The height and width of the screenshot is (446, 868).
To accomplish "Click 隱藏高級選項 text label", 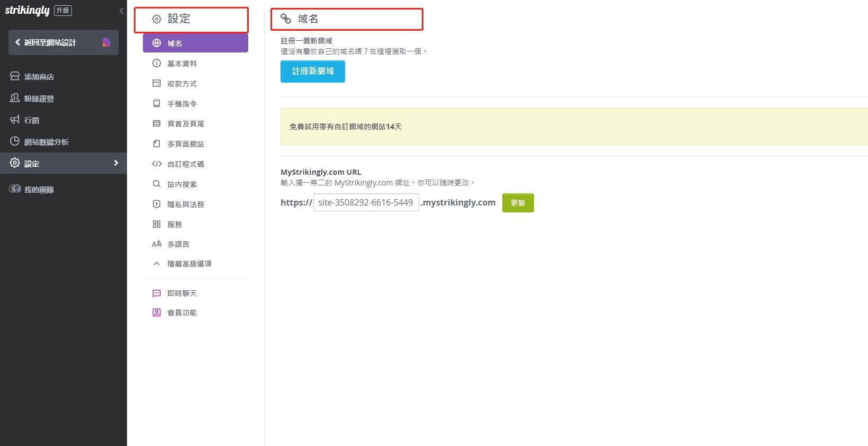I will click(189, 264).
